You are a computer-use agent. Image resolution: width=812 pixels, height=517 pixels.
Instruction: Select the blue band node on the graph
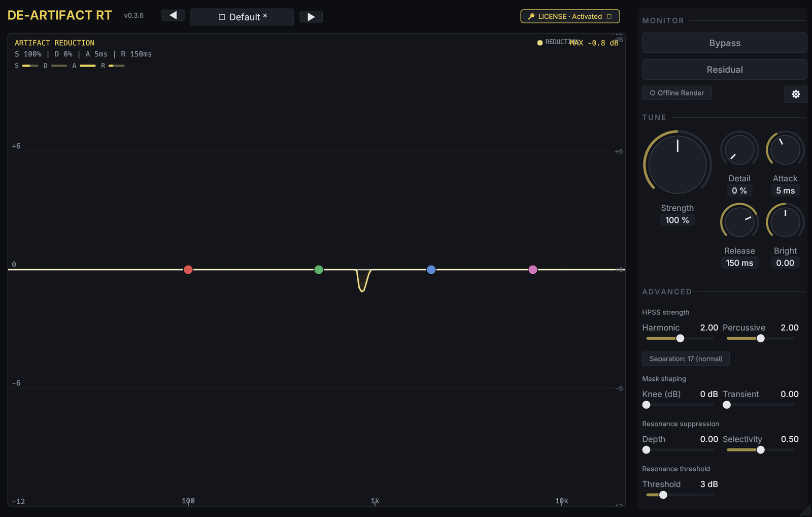pyautogui.click(x=431, y=270)
